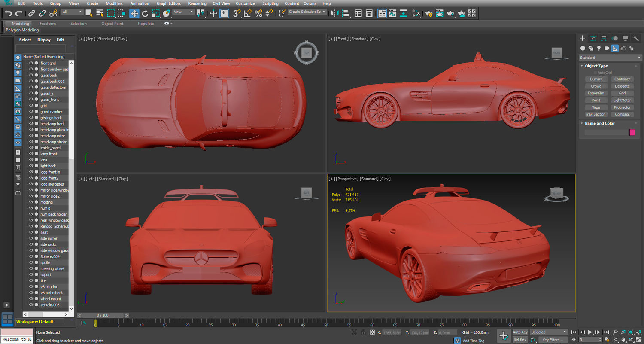This screenshot has width=644, height=344.
Task: Click the Dummy helper button
Action: 596,79
